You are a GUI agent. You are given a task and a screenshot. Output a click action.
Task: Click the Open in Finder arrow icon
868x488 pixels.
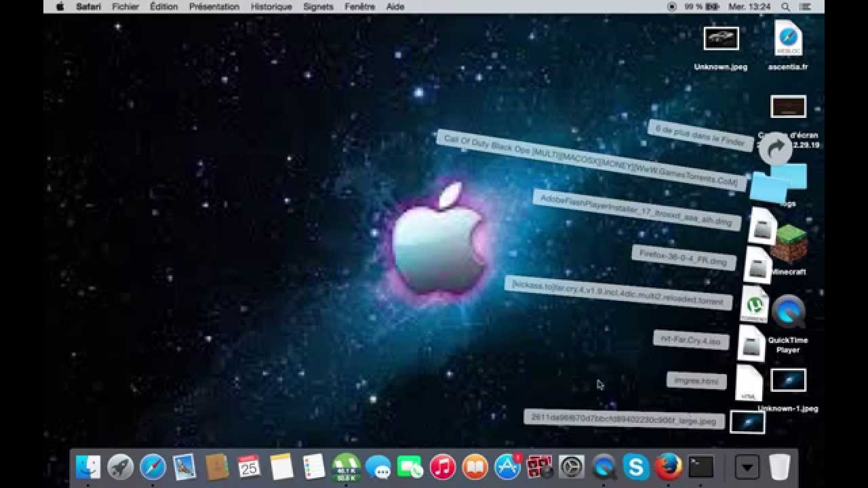pyautogui.click(x=776, y=148)
